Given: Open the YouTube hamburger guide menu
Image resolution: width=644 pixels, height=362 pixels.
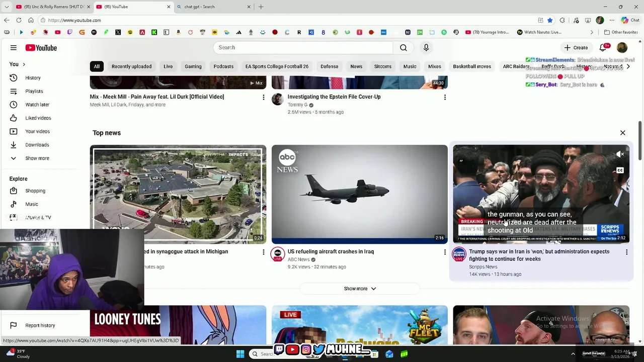Looking at the screenshot, I should [14, 48].
